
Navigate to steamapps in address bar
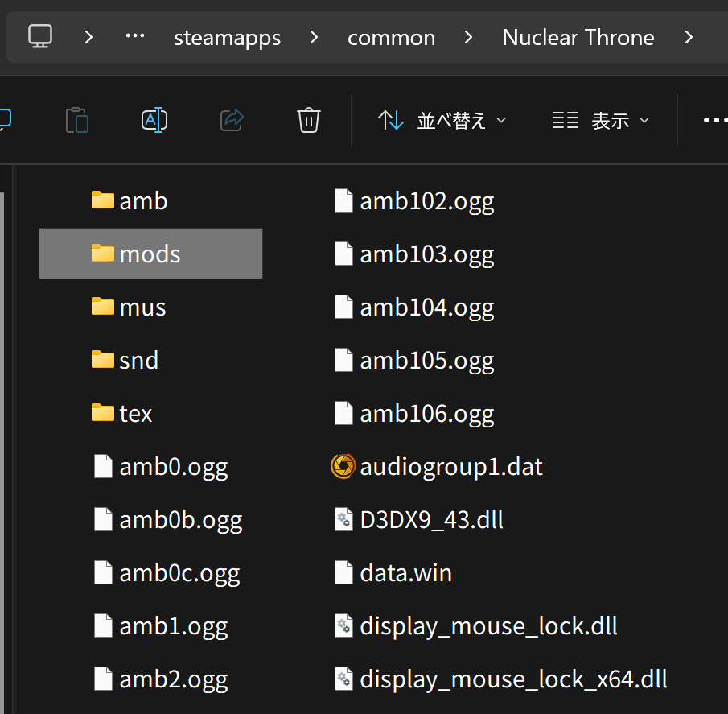click(x=227, y=38)
